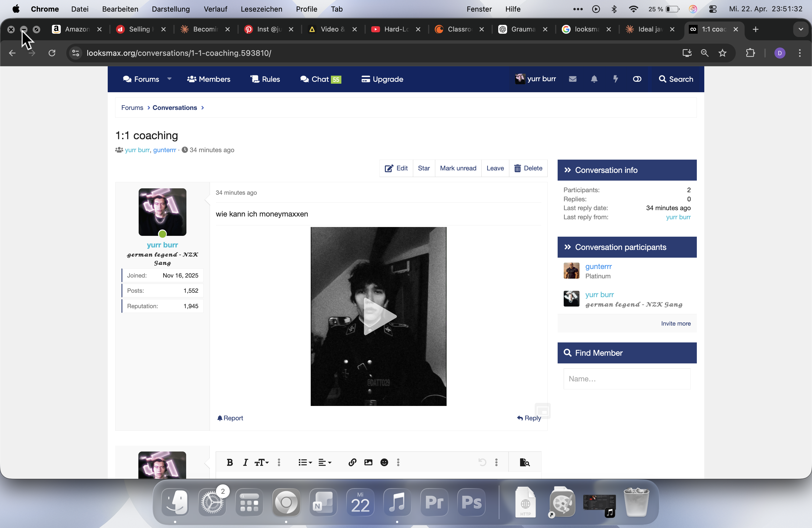Open the Lesezeichen menu in the menu bar

pos(261,9)
